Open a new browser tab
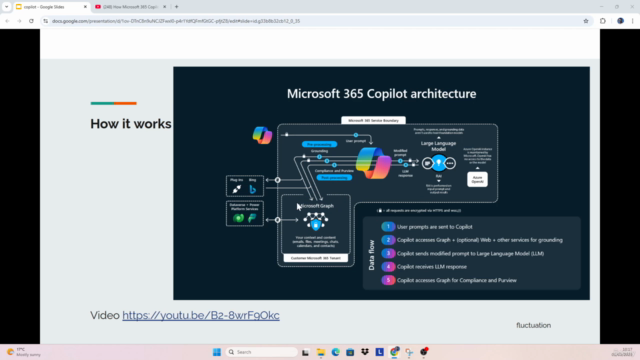 [177, 7]
